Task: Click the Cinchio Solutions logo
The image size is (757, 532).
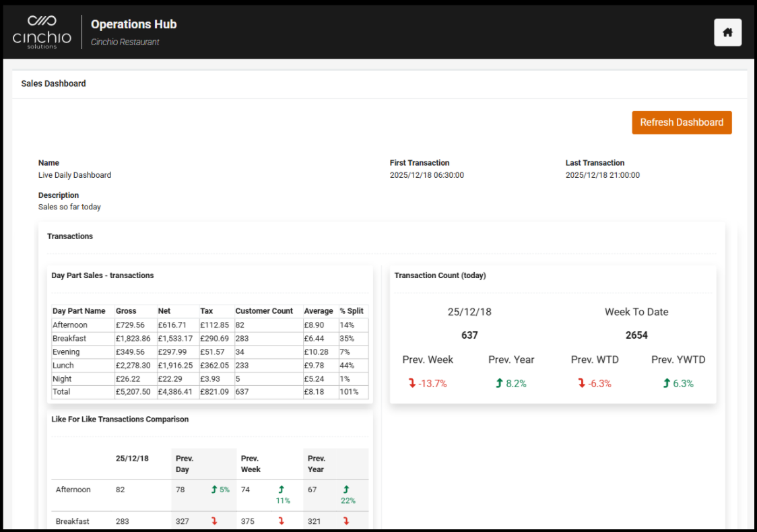Action: pyautogui.click(x=42, y=32)
